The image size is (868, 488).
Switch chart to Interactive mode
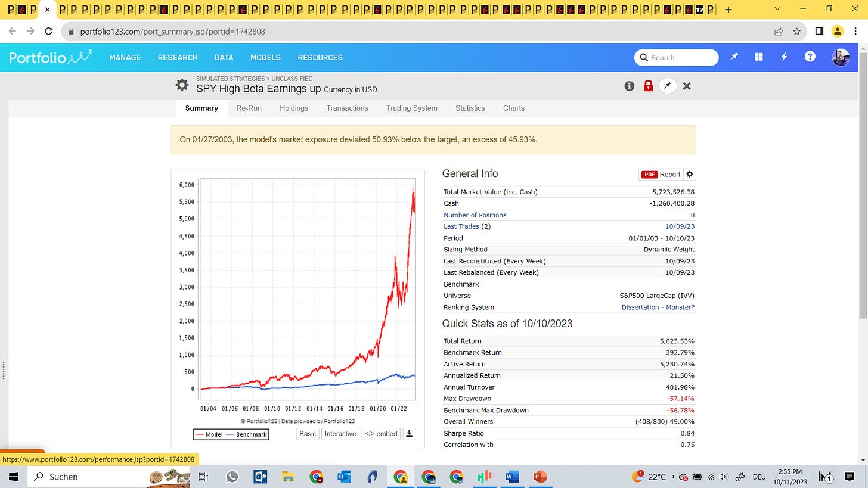point(340,434)
